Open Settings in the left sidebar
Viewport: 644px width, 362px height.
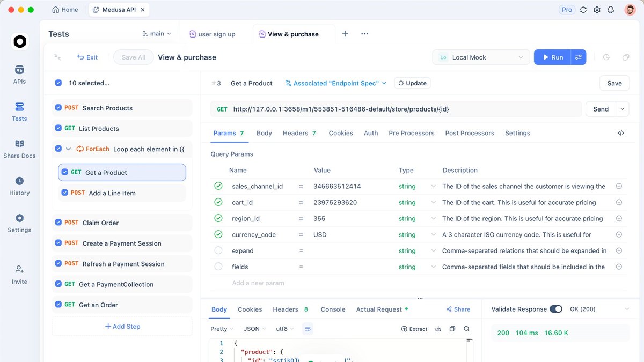19,223
